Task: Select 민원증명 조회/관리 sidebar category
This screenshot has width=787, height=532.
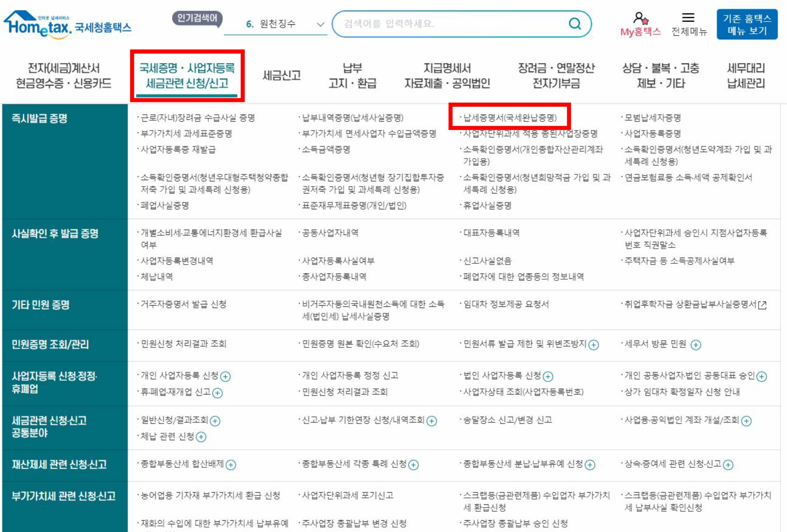Action: 50,344
